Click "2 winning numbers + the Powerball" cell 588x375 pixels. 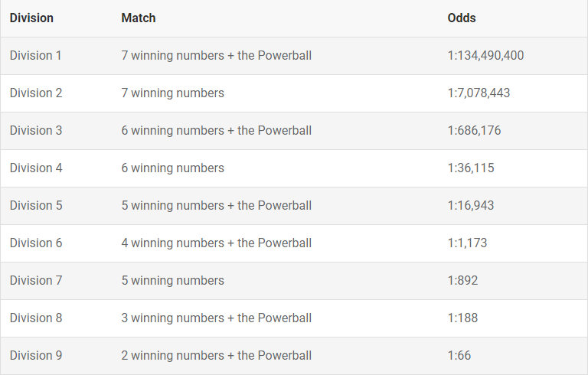point(216,355)
